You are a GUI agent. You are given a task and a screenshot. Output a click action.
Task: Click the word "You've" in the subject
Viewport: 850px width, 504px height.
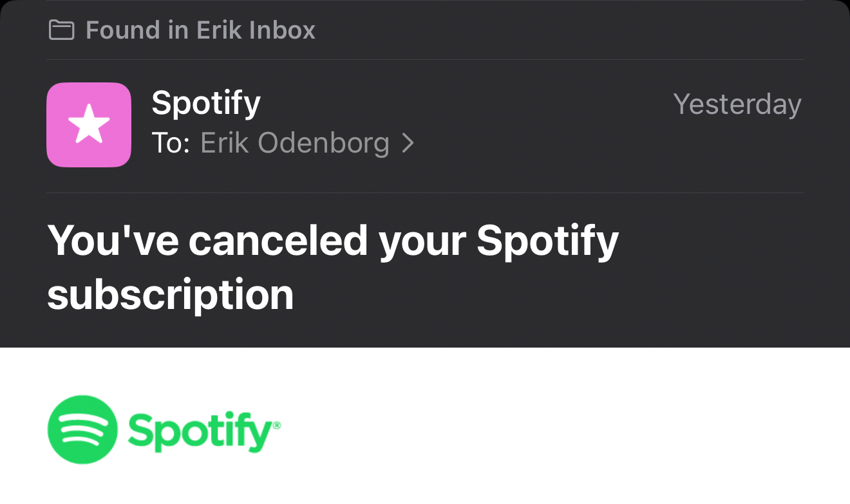click(x=113, y=241)
